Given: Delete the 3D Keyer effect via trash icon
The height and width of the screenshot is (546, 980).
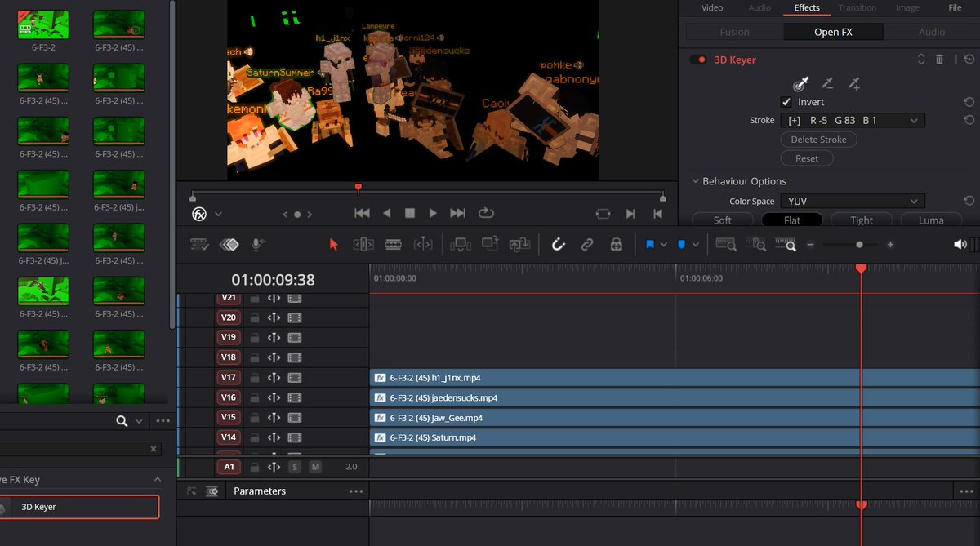Looking at the screenshot, I should point(941,60).
